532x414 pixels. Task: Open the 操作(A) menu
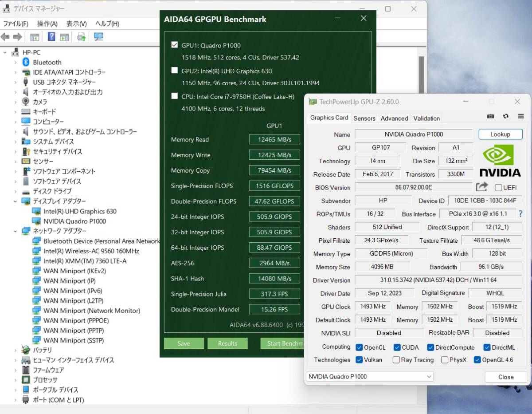point(47,24)
